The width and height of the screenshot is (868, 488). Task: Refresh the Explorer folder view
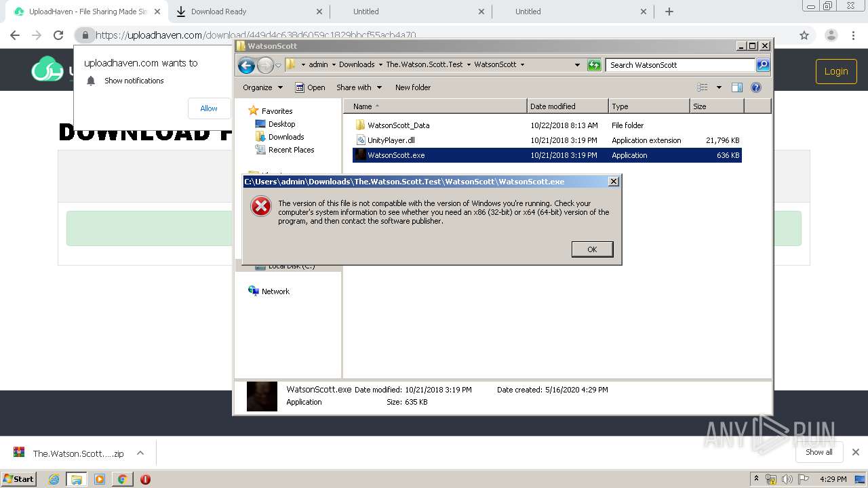(x=594, y=65)
